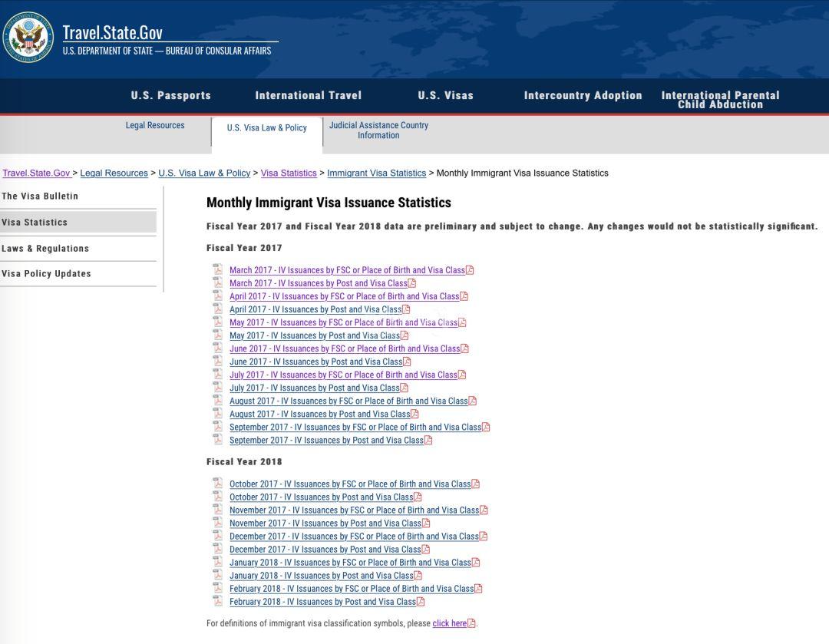Click the Visa Statistics breadcrumb link
829x644 pixels.
(x=289, y=173)
